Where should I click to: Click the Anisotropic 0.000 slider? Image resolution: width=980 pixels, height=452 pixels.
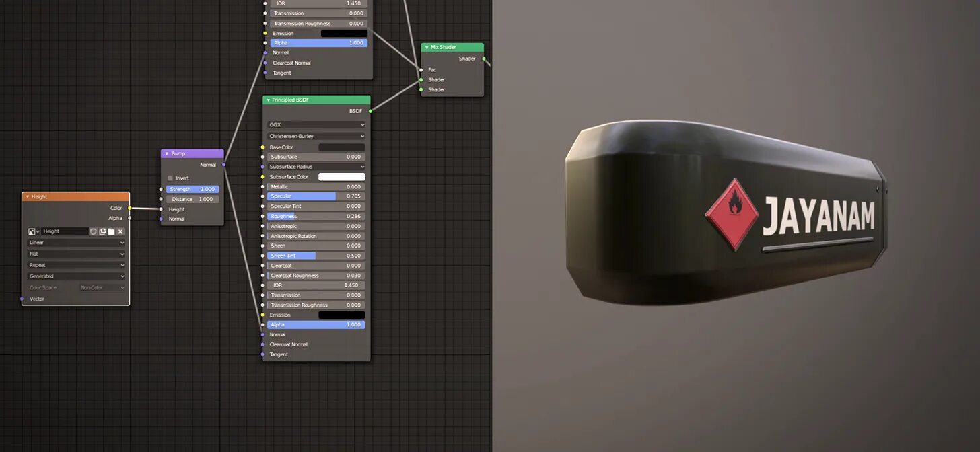(316, 226)
